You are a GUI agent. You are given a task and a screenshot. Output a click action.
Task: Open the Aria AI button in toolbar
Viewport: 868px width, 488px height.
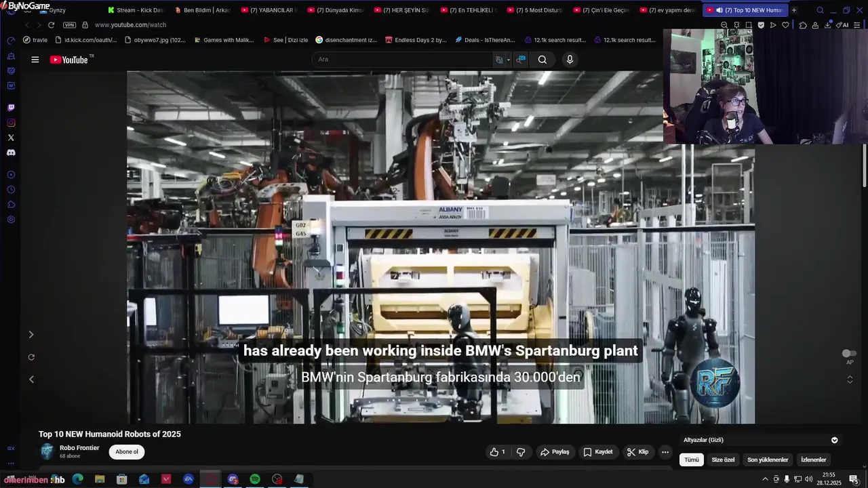[842, 25]
